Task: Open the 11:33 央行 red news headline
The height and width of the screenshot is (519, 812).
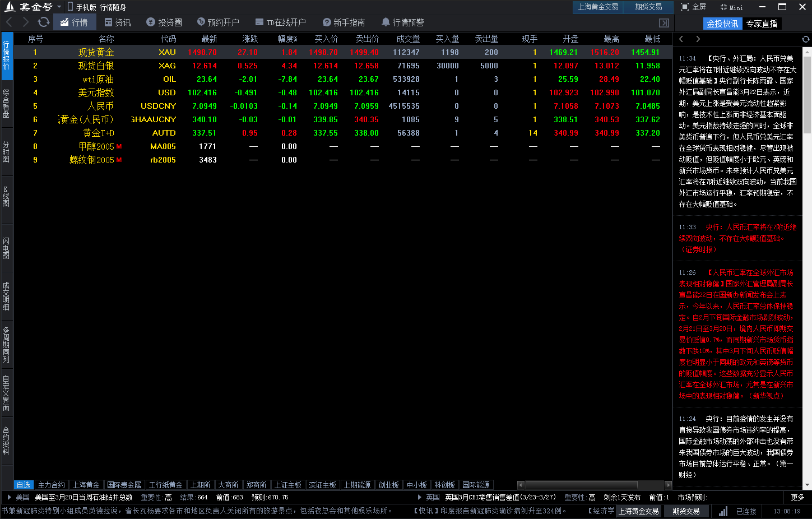Action: [737, 238]
